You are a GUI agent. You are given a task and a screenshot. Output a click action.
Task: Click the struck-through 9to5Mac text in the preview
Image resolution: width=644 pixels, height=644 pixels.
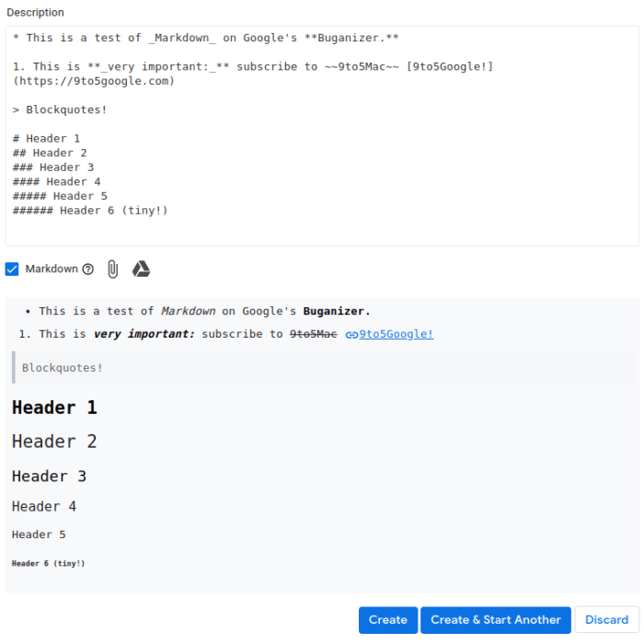coord(314,334)
